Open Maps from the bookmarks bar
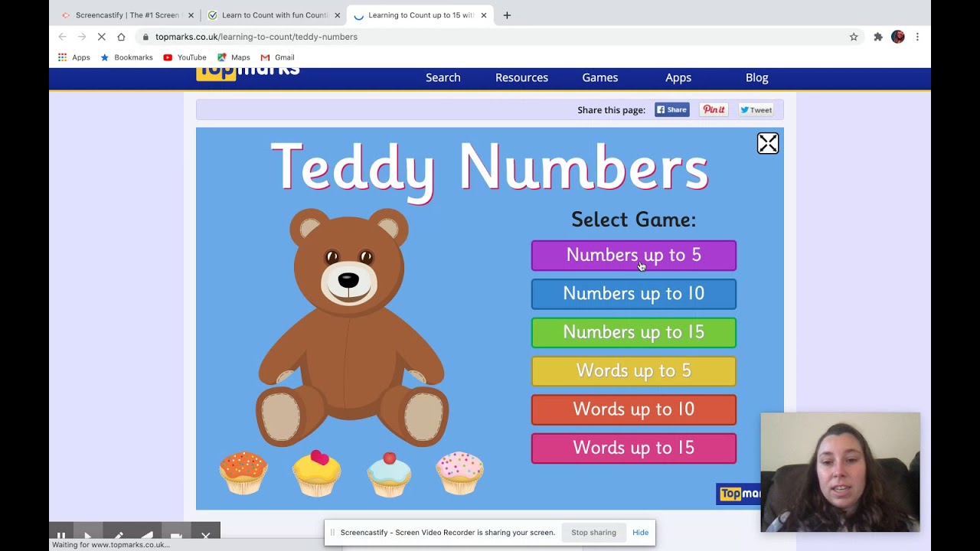Image resolution: width=980 pixels, height=551 pixels. tap(234, 57)
